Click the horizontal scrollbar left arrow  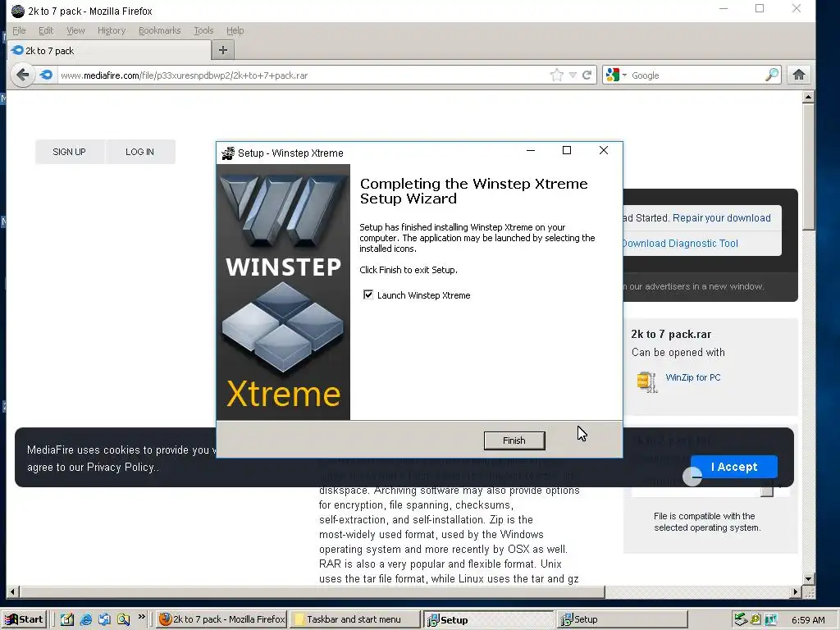point(12,592)
